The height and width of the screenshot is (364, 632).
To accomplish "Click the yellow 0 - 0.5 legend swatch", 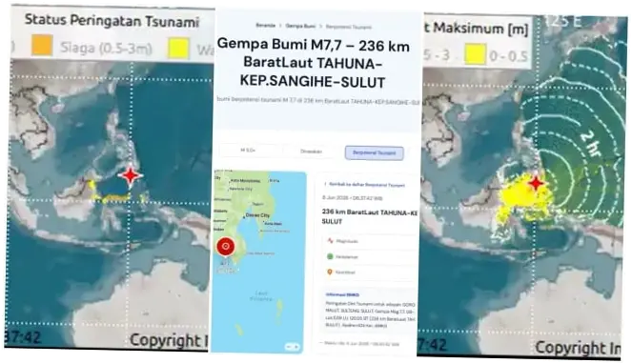I will [x=475, y=54].
